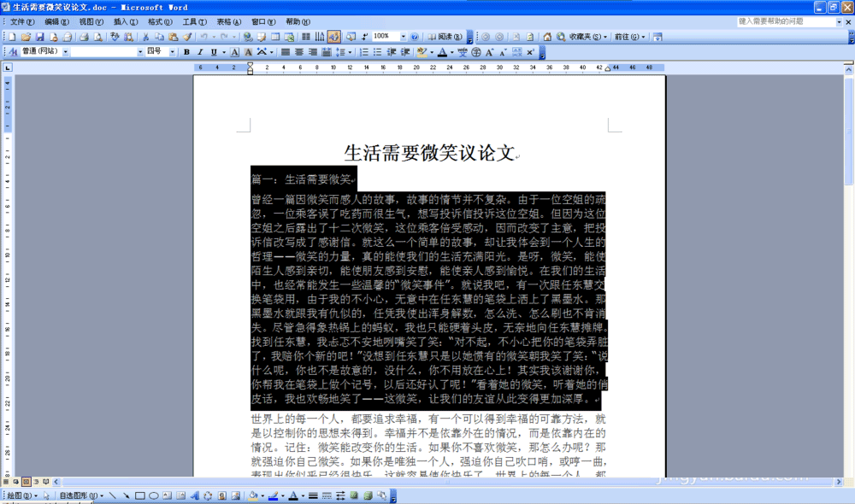Run spelling and grammar check
The width and height of the screenshot is (855, 504).
tap(115, 37)
